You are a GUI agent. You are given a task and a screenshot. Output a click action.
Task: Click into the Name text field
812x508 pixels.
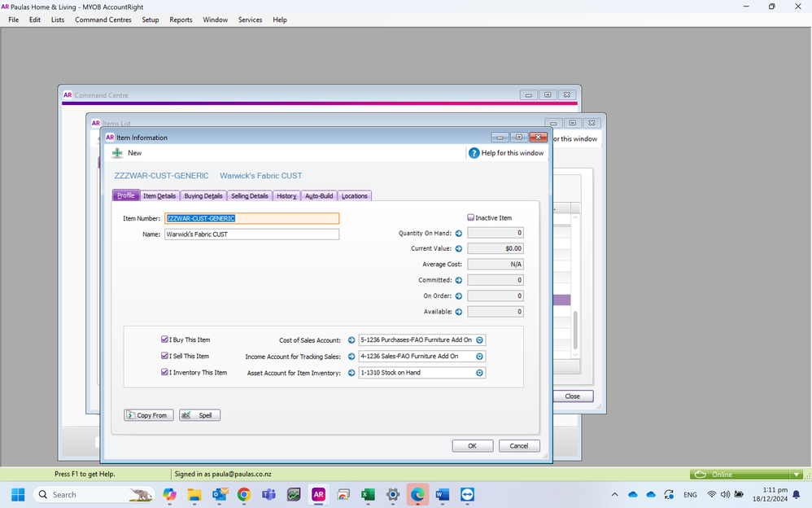(x=251, y=234)
